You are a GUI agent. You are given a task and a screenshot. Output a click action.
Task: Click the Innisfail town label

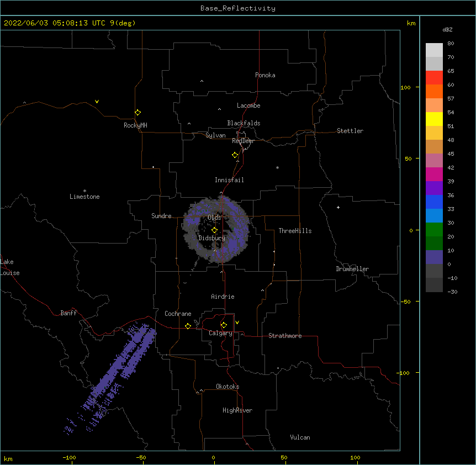click(x=229, y=180)
